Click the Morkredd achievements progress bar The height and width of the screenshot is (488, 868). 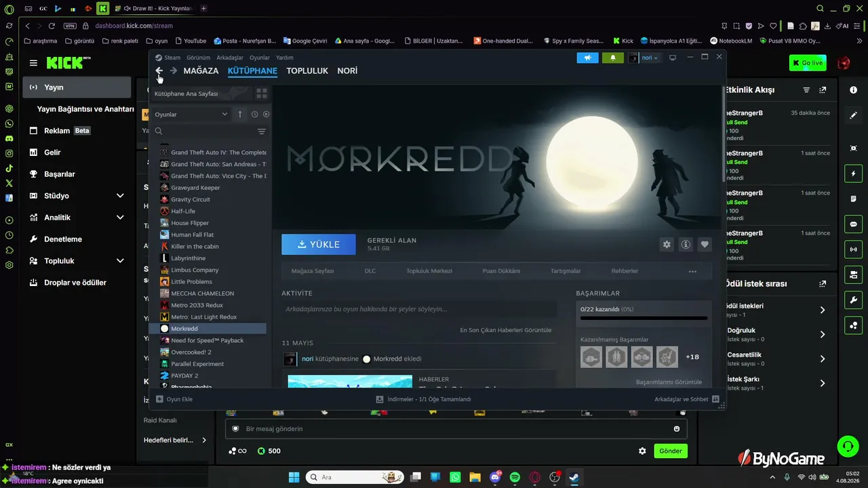click(644, 318)
